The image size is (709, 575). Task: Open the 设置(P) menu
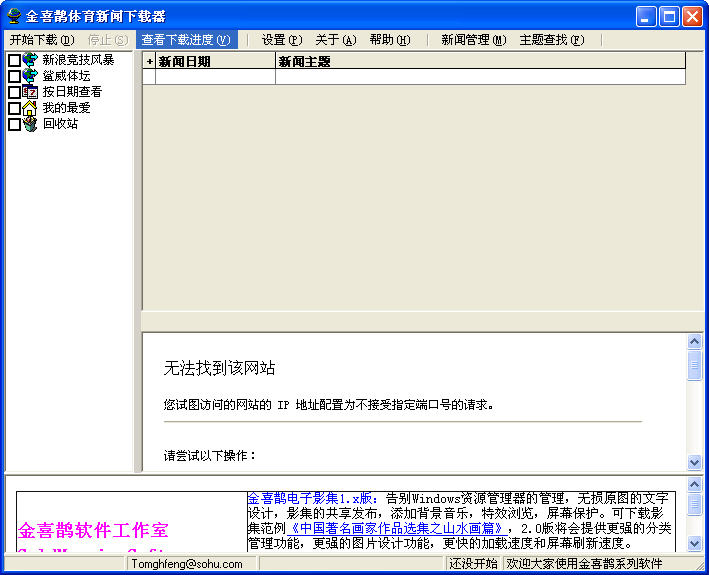[282, 40]
